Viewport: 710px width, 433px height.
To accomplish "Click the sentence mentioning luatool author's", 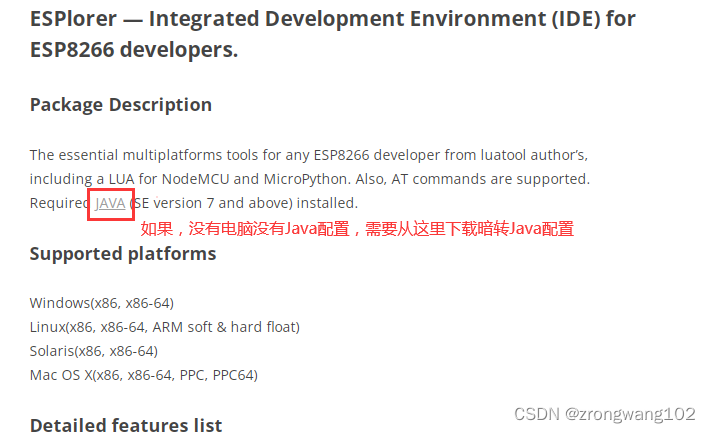I will (x=309, y=155).
